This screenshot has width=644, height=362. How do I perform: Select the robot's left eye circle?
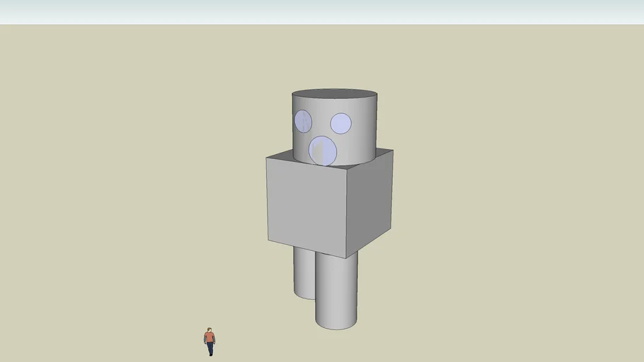303,121
